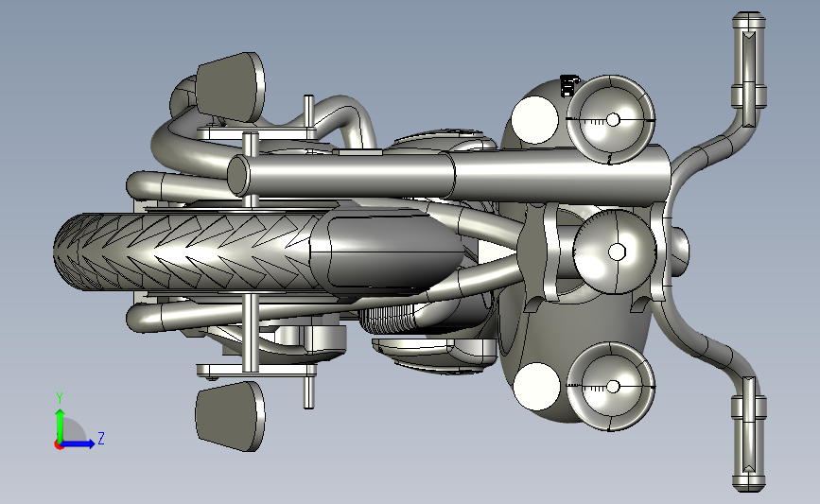Select the upper auxiliary lamp on the model

[x=610, y=119]
